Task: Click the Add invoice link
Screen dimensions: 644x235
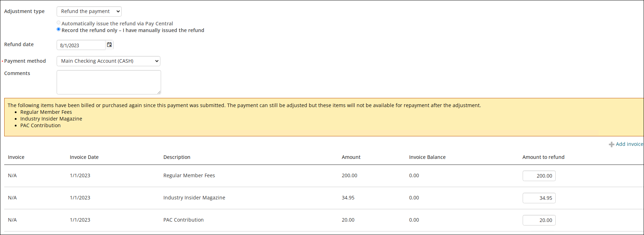Action: coord(629,144)
